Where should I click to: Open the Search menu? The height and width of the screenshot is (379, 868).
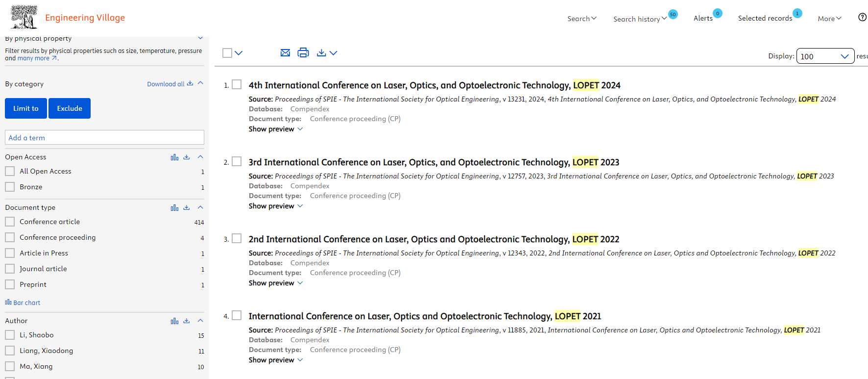pos(582,19)
